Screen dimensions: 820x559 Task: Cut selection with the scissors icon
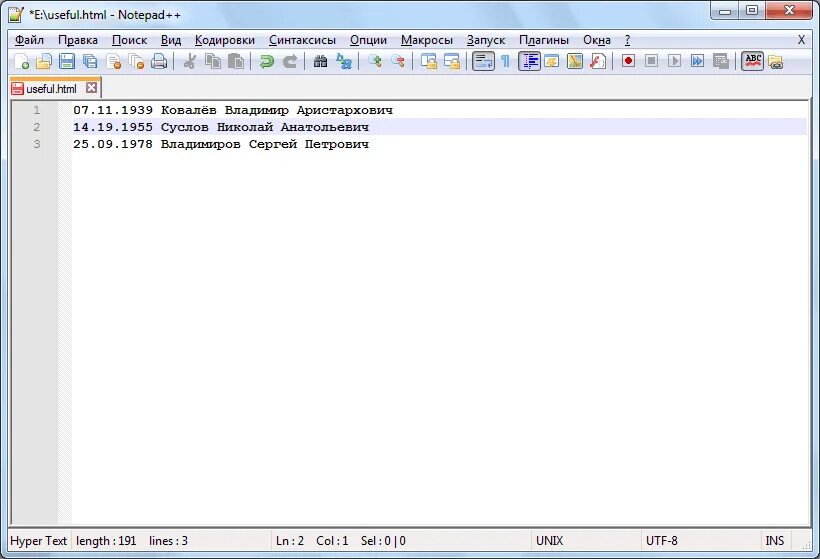[189, 61]
